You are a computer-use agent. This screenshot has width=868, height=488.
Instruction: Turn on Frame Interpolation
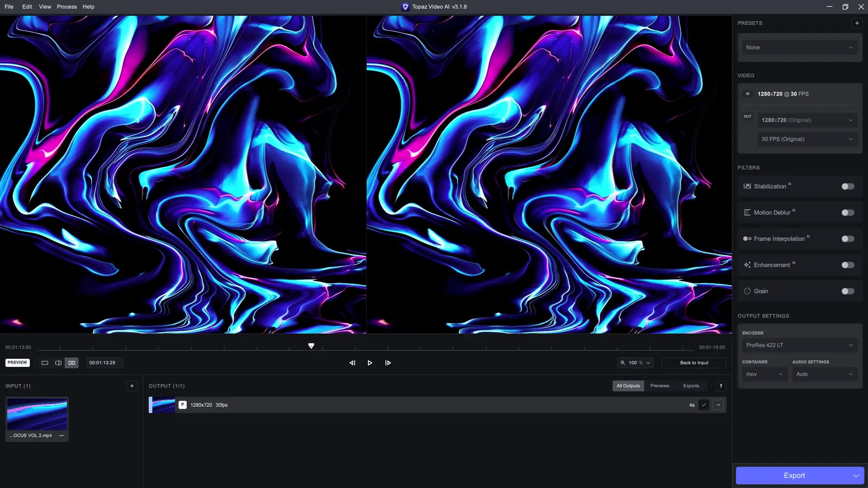pyautogui.click(x=848, y=239)
